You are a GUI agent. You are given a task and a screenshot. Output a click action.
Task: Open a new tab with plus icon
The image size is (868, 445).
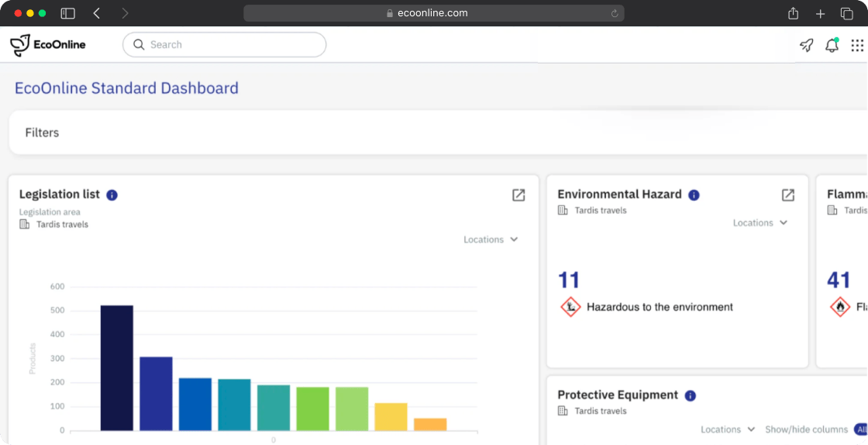pyautogui.click(x=821, y=14)
